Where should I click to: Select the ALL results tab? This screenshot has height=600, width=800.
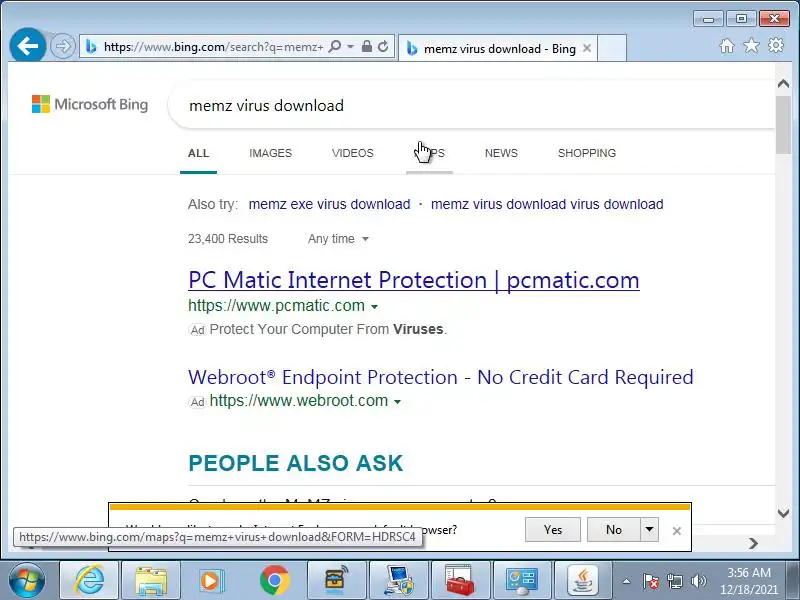click(198, 153)
